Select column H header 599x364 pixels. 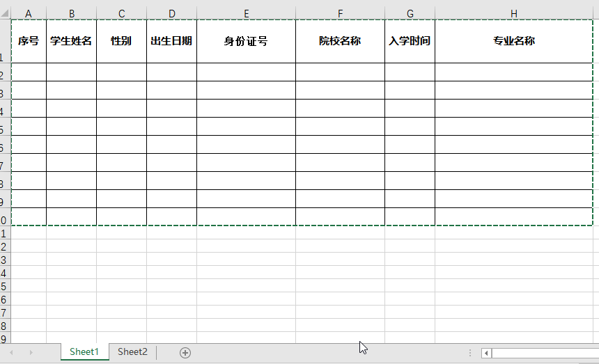514,14
